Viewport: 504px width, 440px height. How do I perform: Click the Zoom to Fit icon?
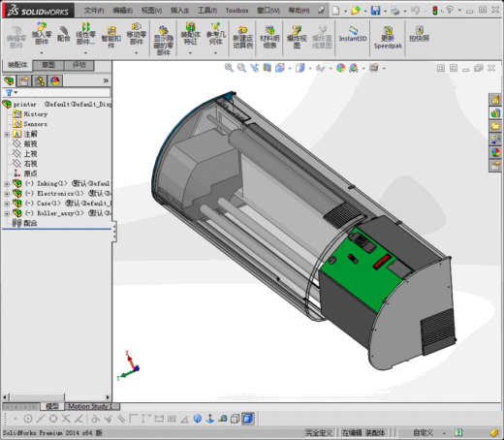(229, 68)
